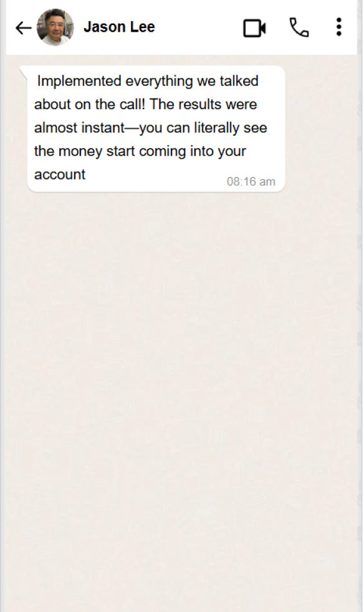Viewport: 364px width, 612px height.
Task: Tap the telephone handset icon
Action: tap(299, 27)
